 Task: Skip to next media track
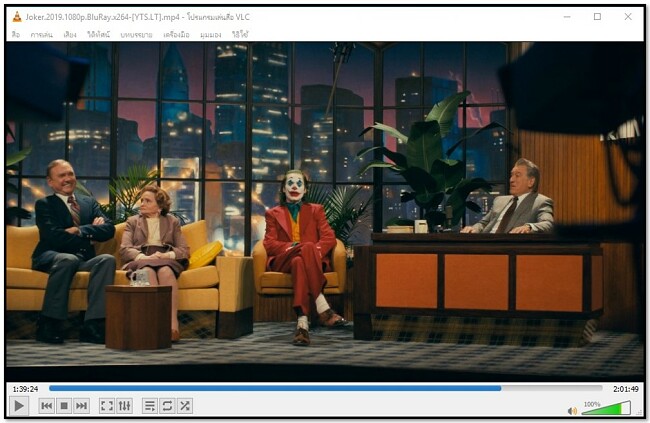81,406
